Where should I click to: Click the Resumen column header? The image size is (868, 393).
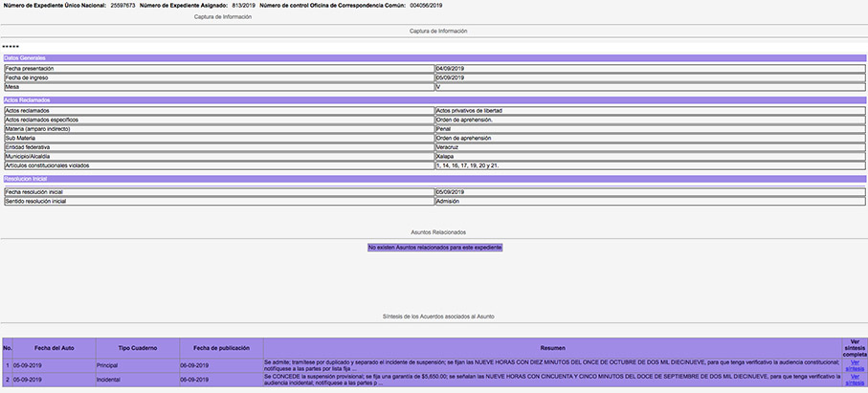(552, 348)
